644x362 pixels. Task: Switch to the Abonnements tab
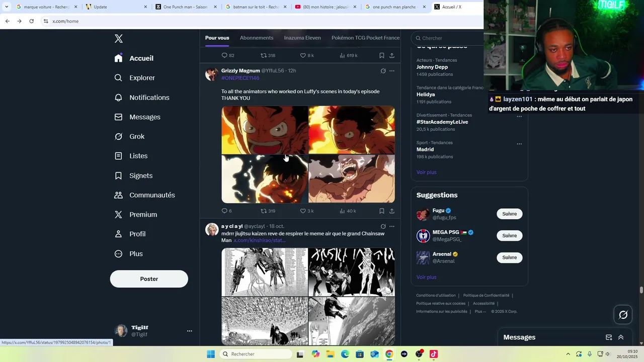(x=257, y=38)
